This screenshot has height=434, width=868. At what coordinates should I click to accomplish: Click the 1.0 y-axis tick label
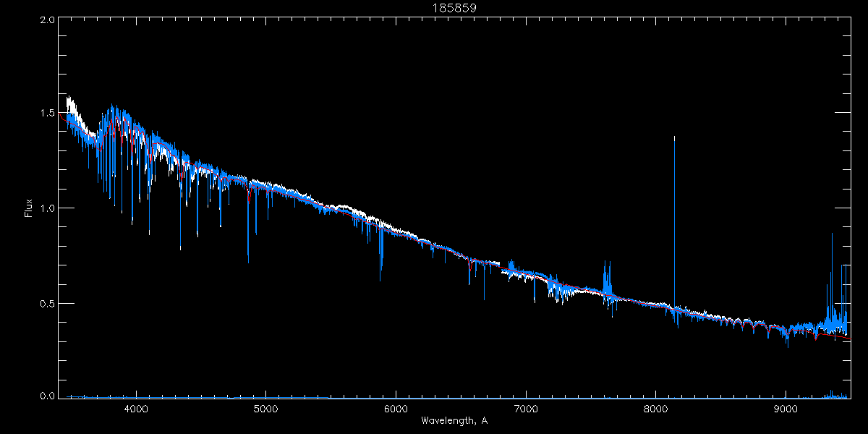[x=48, y=208]
